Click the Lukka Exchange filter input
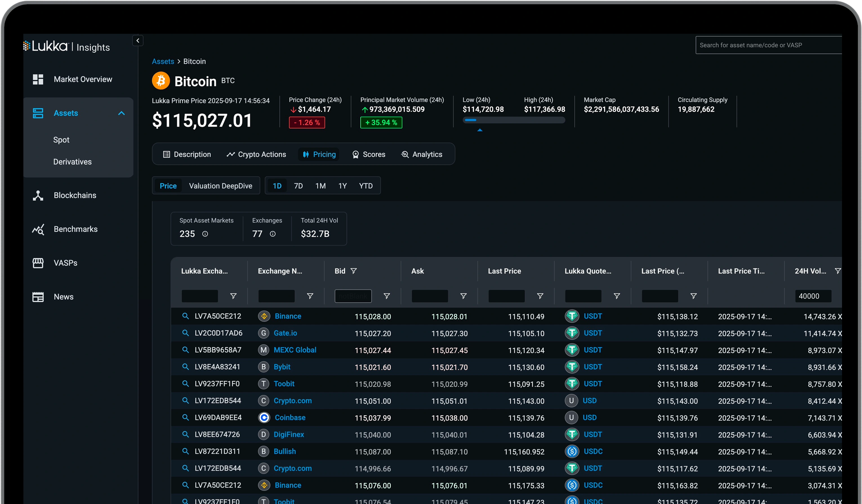862x504 pixels. pyautogui.click(x=200, y=296)
